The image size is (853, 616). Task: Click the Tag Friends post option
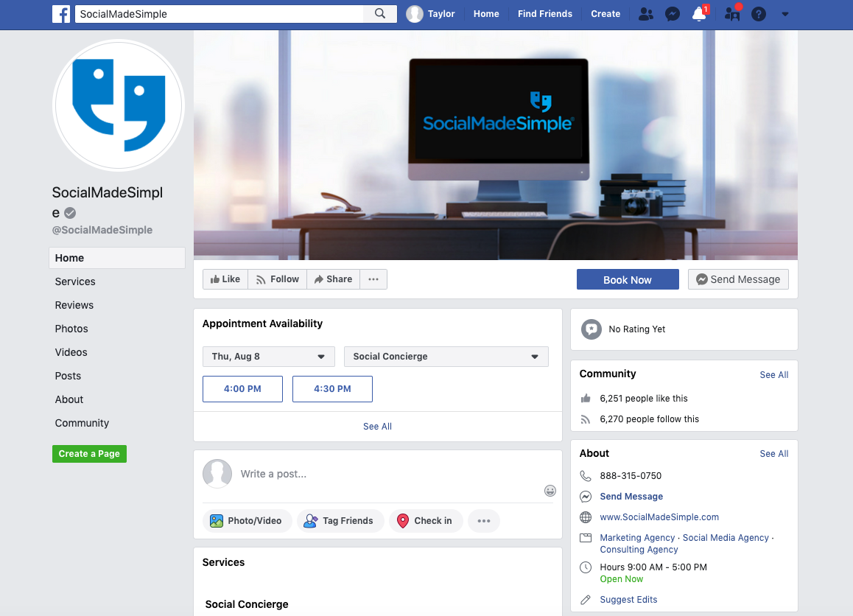pyautogui.click(x=340, y=521)
